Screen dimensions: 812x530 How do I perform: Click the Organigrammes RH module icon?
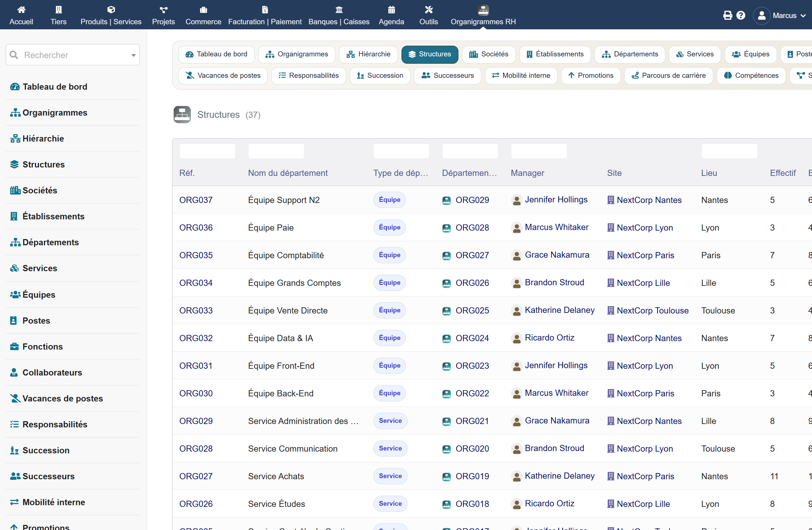coord(483,10)
